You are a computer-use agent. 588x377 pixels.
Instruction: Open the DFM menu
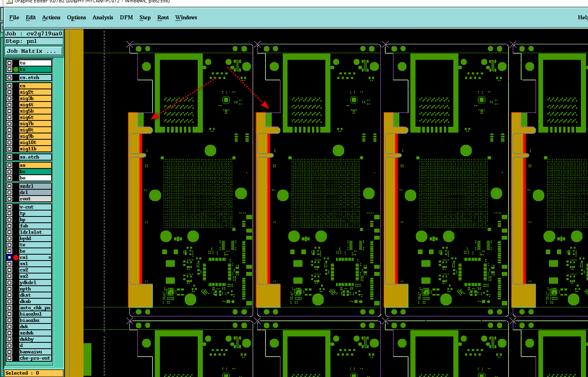(126, 17)
